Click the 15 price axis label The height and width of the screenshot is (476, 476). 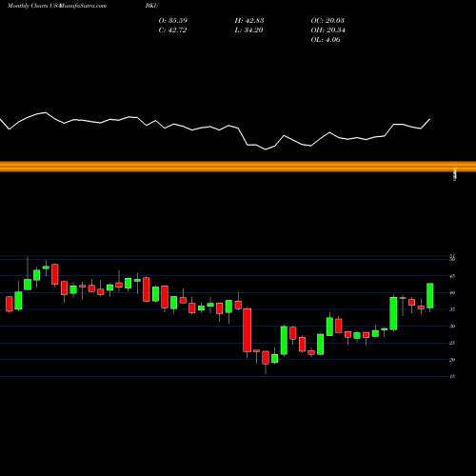[x=452, y=377]
